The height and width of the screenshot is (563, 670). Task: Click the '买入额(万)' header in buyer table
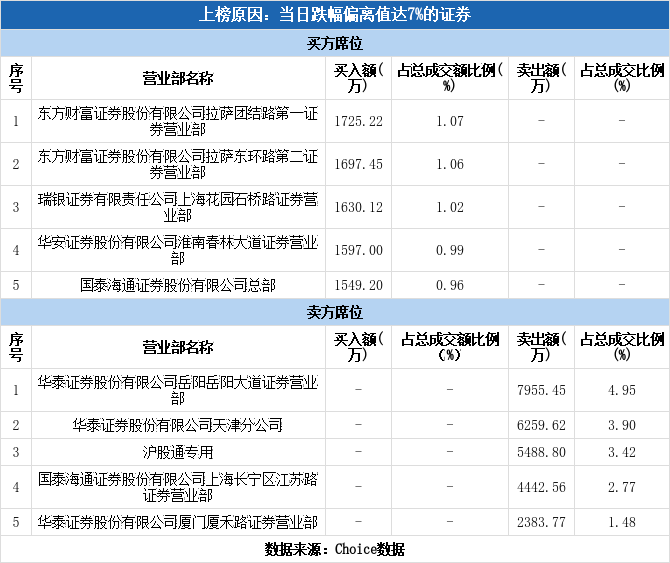(359, 78)
